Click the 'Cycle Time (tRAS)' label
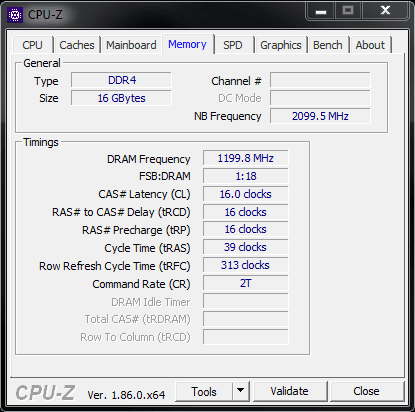The width and height of the screenshot is (415, 412). [147, 248]
